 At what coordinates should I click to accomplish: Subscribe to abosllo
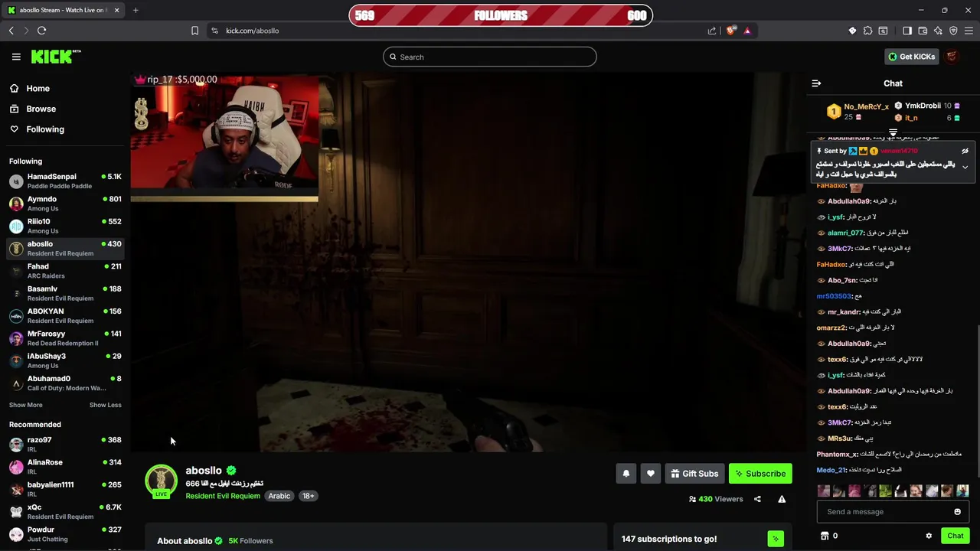760,474
